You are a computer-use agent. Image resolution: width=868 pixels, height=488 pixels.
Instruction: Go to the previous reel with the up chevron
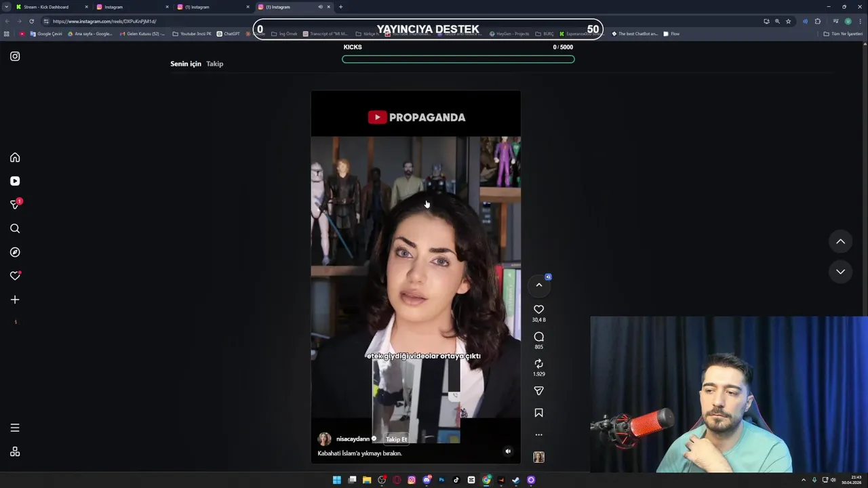(x=840, y=241)
